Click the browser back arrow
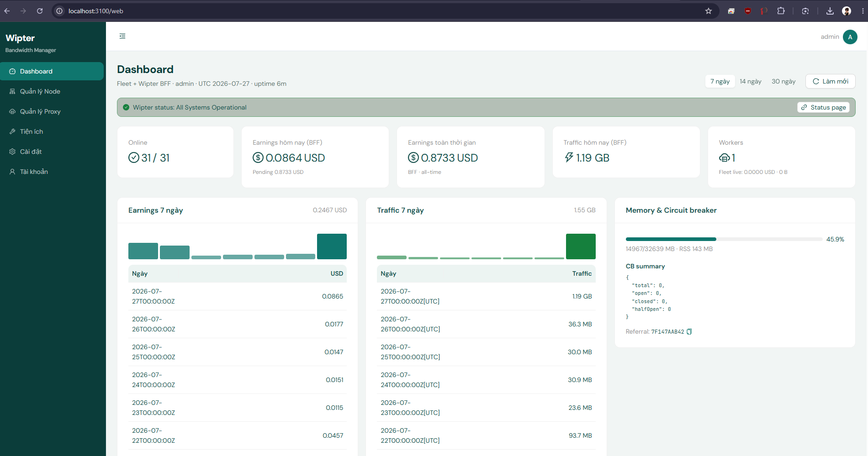 (7, 11)
